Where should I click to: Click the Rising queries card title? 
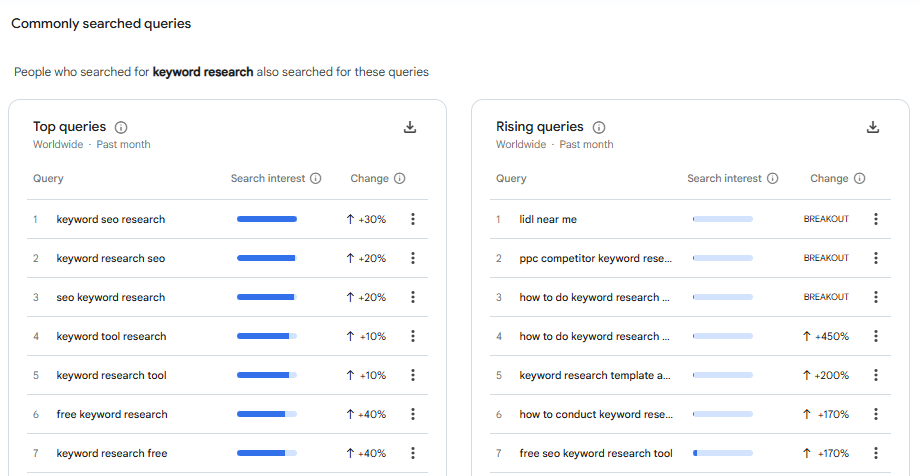coord(540,127)
